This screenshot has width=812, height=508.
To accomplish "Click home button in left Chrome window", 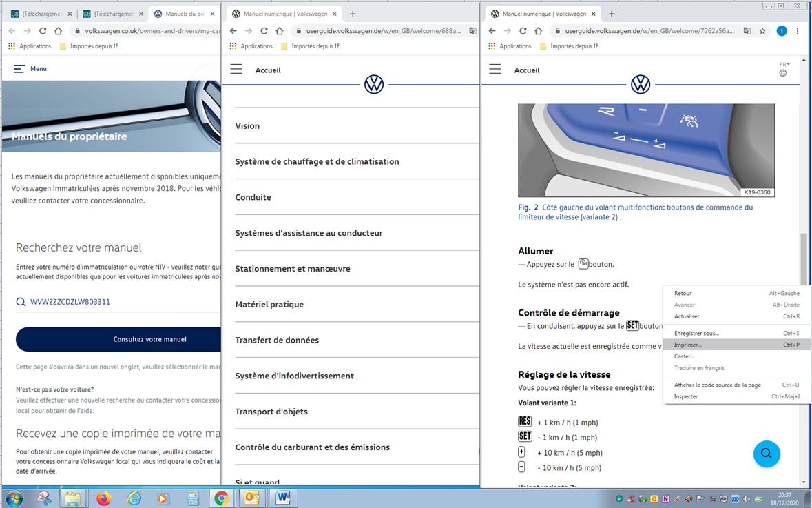I will pos(58,31).
